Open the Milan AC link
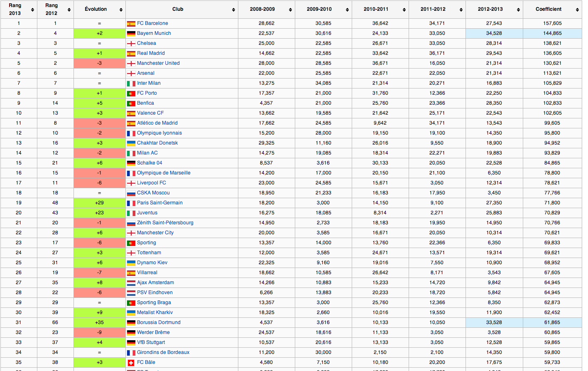 tap(147, 153)
